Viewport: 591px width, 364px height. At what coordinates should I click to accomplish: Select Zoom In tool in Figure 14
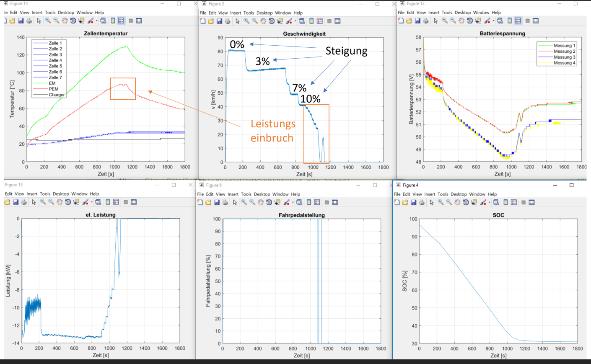[x=48, y=21]
